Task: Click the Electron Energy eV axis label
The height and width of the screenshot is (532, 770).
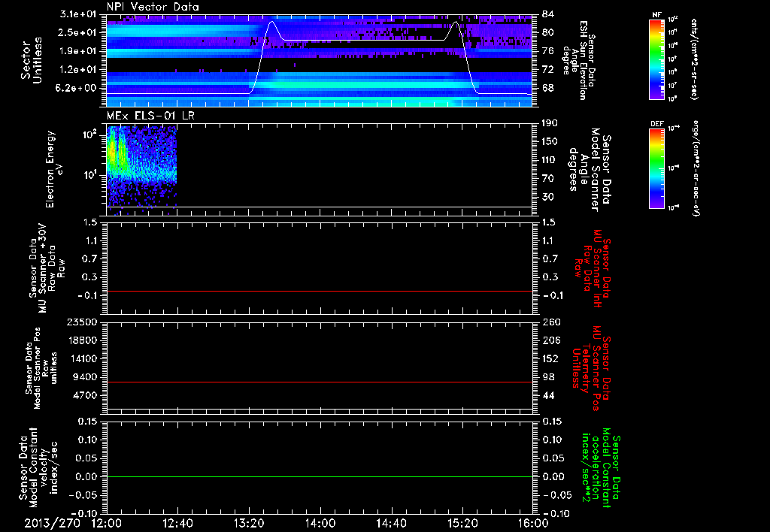Action: pyautogui.click(x=55, y=169)
